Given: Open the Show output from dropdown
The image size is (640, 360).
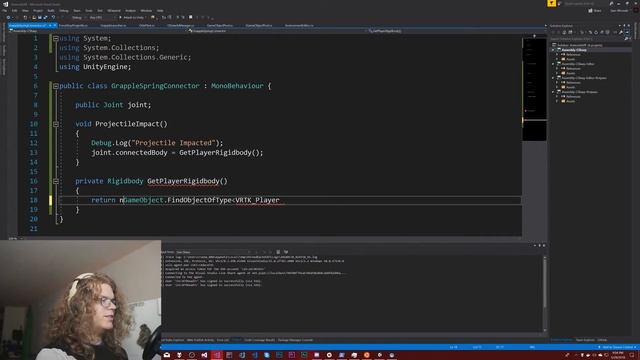Looking at the screenshot, I should (x=213, y=252).
